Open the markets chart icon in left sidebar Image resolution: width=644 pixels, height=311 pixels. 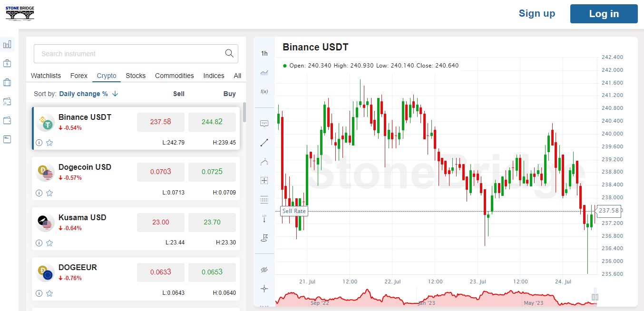[7, 44]
